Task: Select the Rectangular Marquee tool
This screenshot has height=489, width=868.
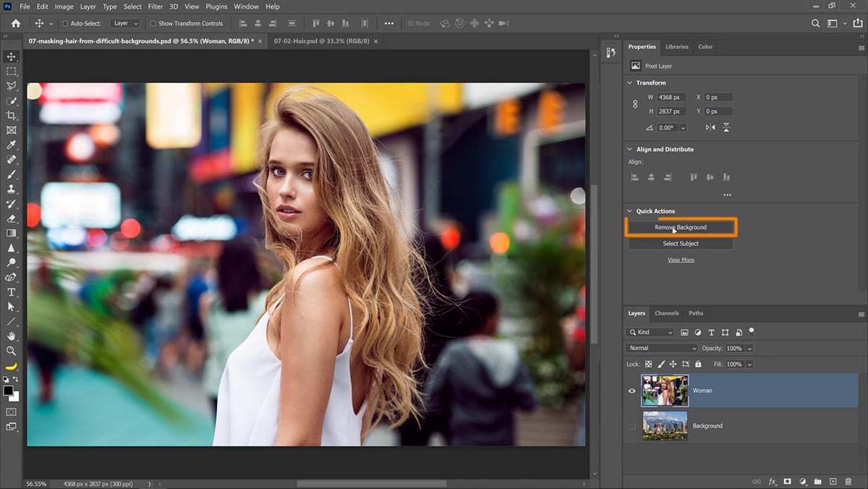Action: 11,72
